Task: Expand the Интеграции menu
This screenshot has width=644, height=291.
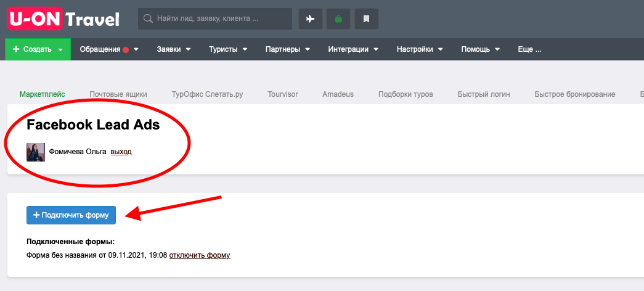Action: coord(353,49)
